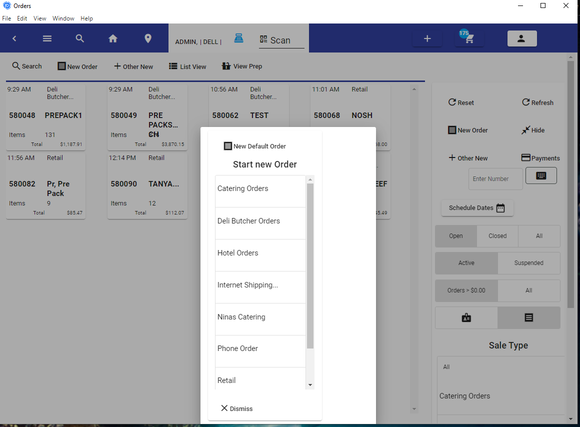Click the user profile icon button
This screenshot has width=580, height=427.
click(522, 38)
